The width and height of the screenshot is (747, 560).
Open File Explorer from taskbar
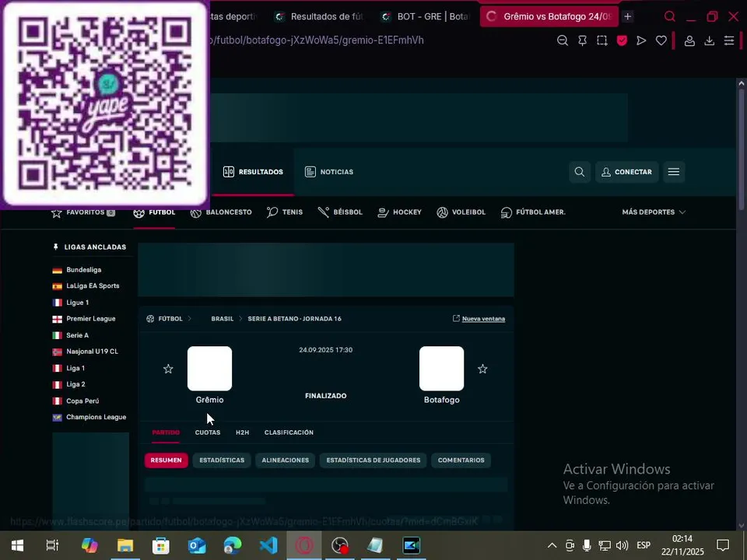125,545
